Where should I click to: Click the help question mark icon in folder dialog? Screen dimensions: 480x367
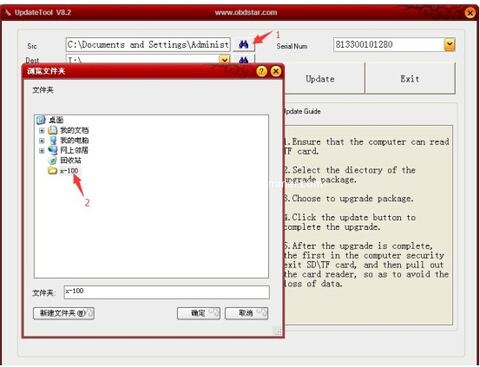[x=262, y=71]
